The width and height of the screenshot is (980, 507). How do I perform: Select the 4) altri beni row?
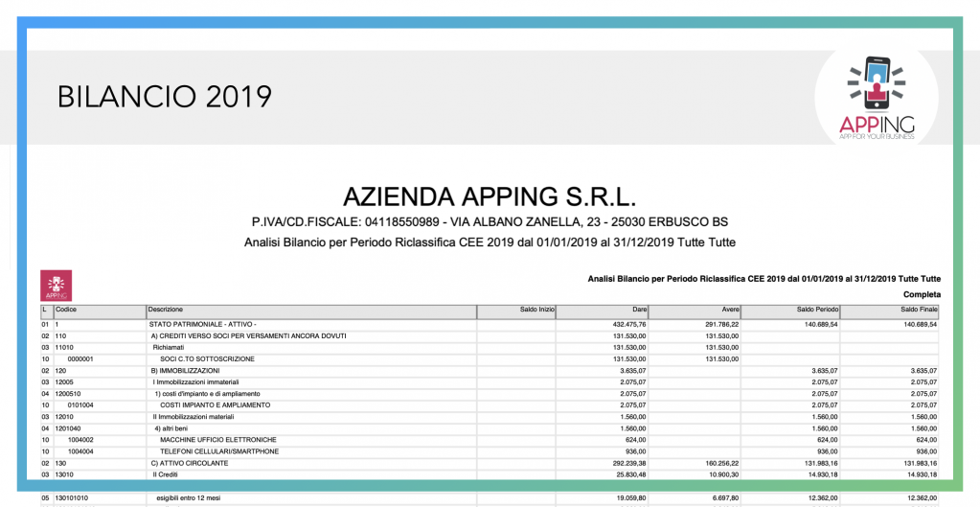tap(171, 428)
